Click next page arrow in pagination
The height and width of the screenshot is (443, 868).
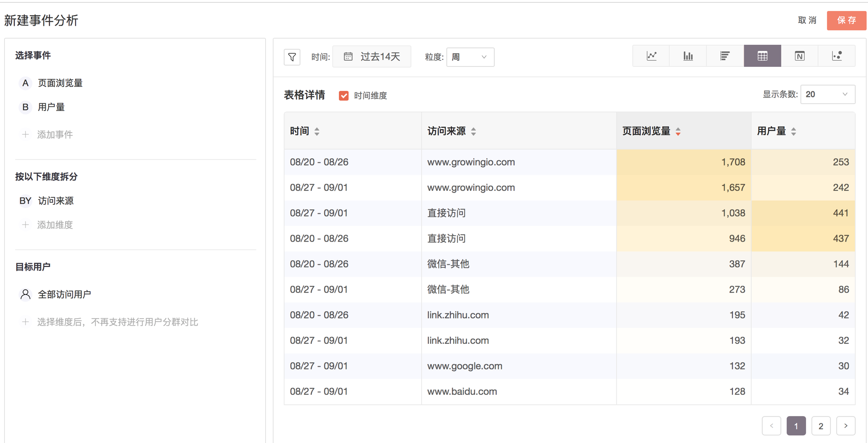coord(845,426)
